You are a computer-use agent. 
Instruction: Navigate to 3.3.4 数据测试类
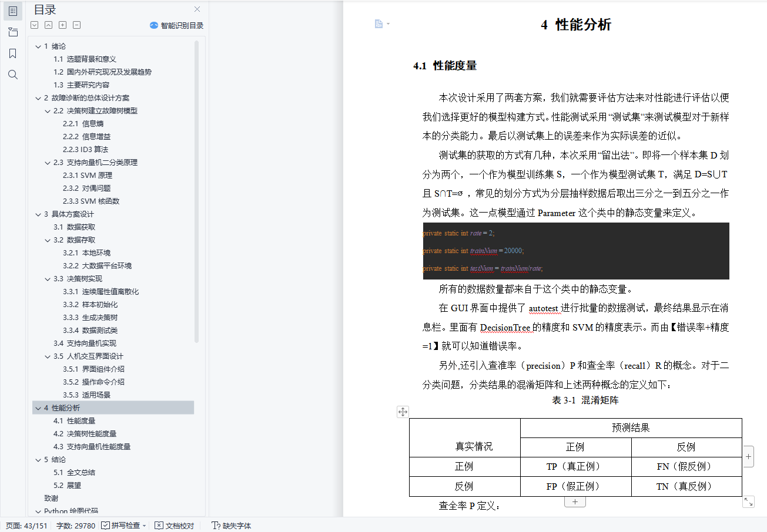[x=91, y=331]
